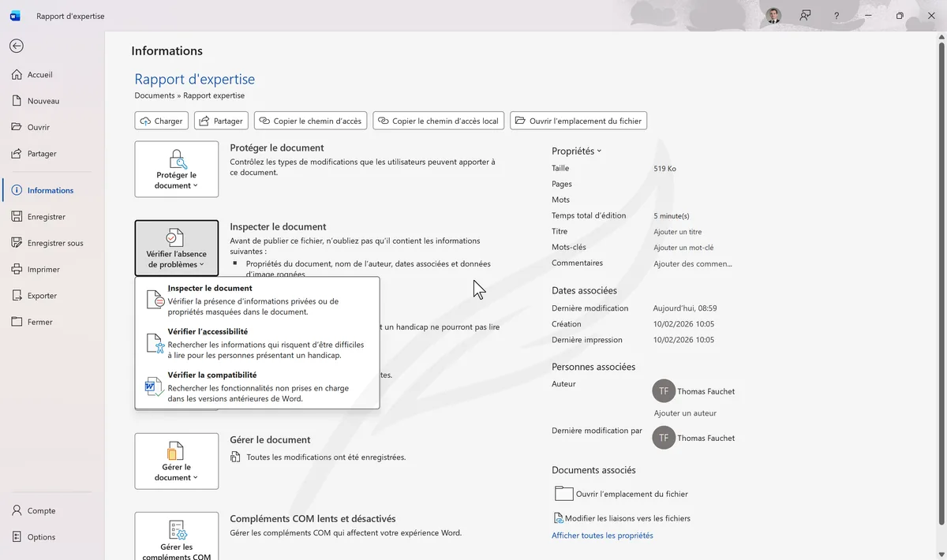Go to Enregistrer sous in sidebar

click(x=54, y=243)
